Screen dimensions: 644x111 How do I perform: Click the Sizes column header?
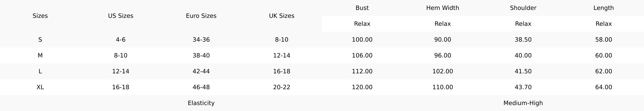[x=40, y=16]
